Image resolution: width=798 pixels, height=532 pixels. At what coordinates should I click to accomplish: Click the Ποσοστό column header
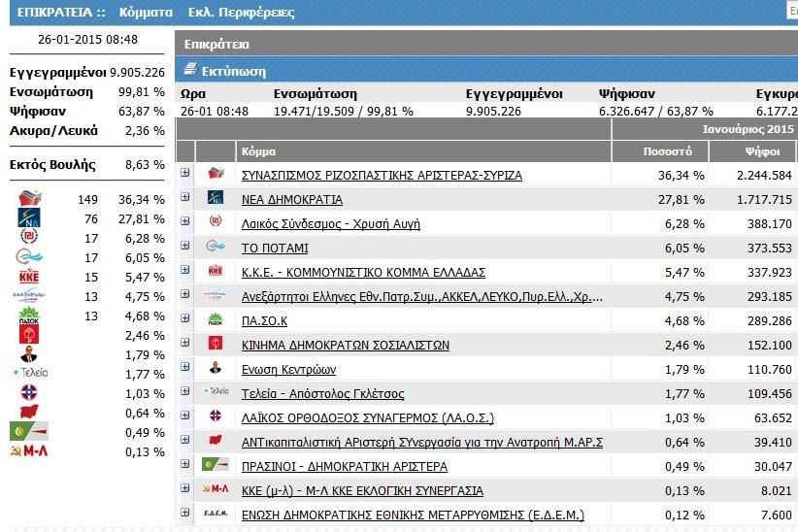[659, 151]
